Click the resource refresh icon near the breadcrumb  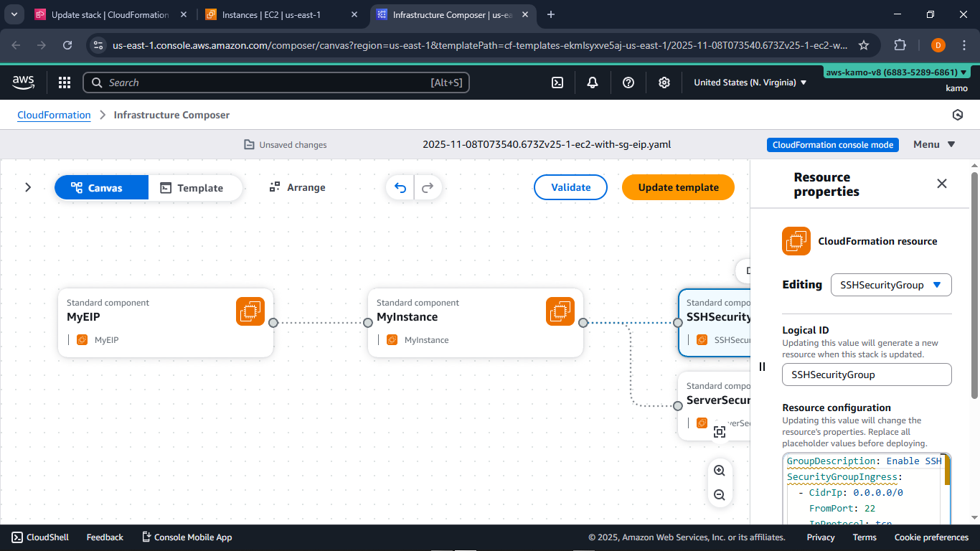point(958,115)
